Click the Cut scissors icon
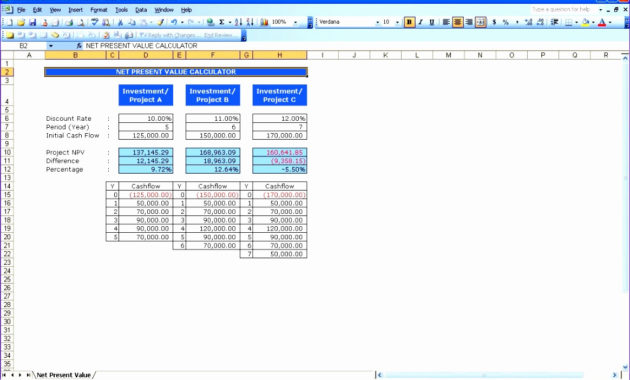This screenshot has width=630, height=380. (120, 22)
